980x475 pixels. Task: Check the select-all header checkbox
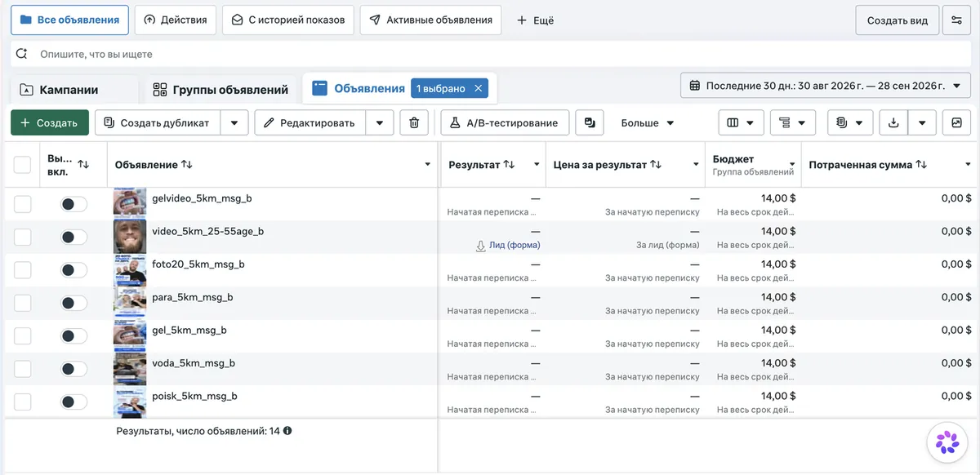click(23, 164)
